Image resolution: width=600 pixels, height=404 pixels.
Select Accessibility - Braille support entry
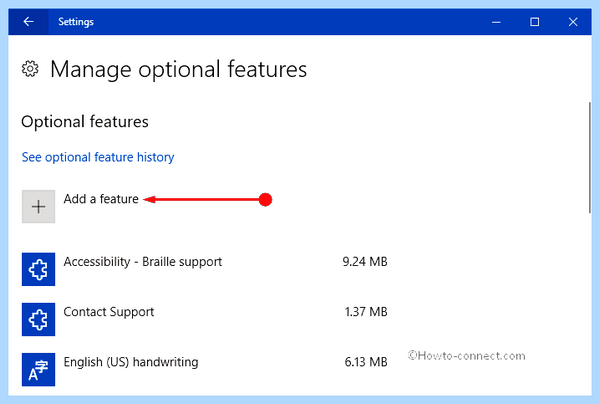tap(143, 262)
